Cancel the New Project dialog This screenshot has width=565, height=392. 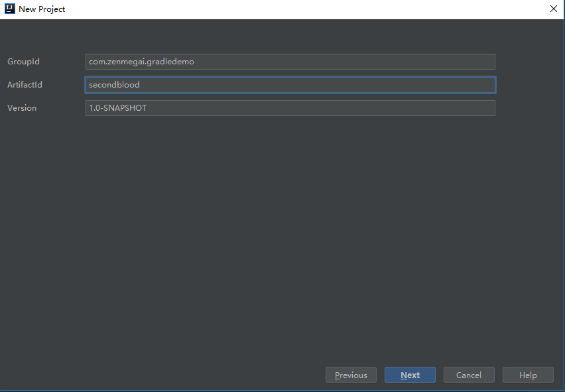point(469,375)
